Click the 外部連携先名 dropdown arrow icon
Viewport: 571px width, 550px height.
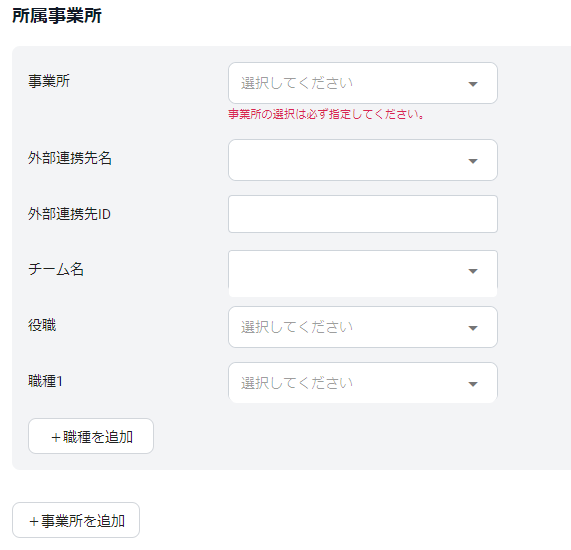click(473, 161)
